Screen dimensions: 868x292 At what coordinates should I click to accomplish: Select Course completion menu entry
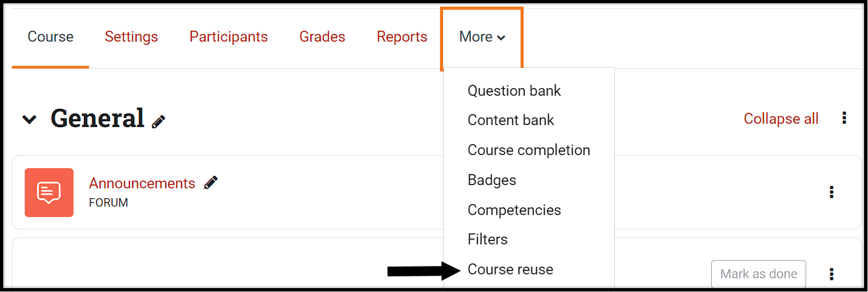pos(529,150)
